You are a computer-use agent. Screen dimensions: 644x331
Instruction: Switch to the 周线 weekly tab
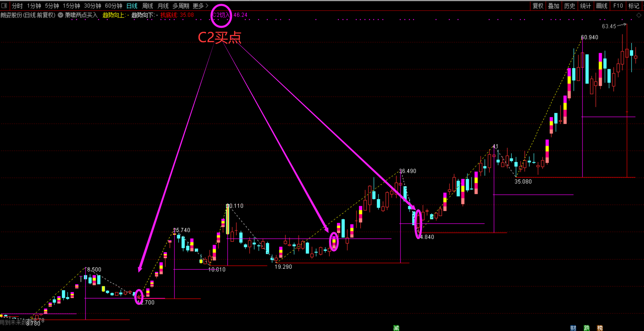click(x=148, y=6)
